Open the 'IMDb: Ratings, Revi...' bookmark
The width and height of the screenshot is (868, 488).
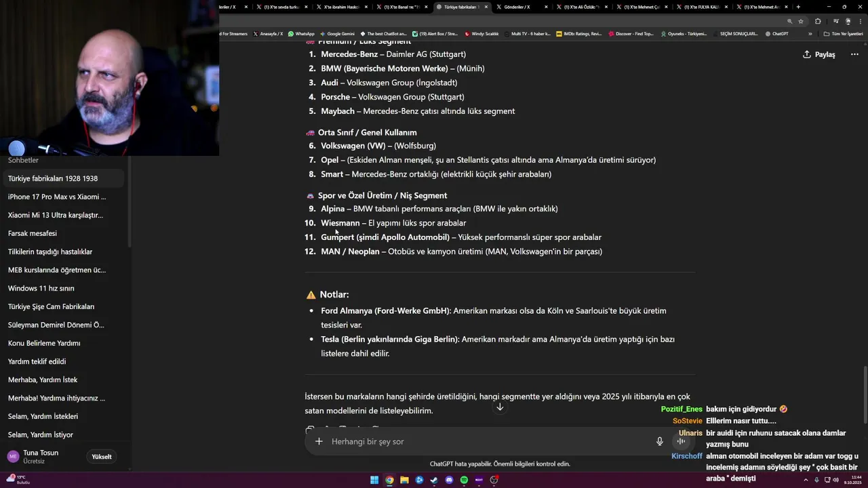[578, 33]
